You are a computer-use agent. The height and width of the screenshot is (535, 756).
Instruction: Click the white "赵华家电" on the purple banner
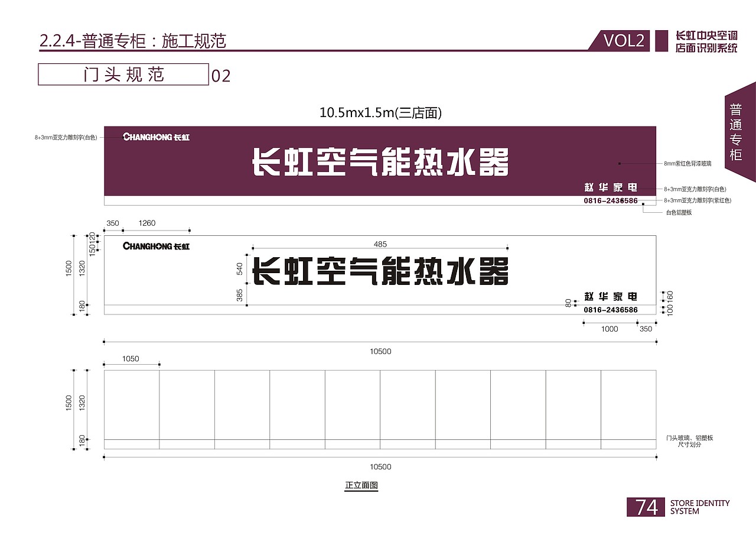(x=611, y=187)
